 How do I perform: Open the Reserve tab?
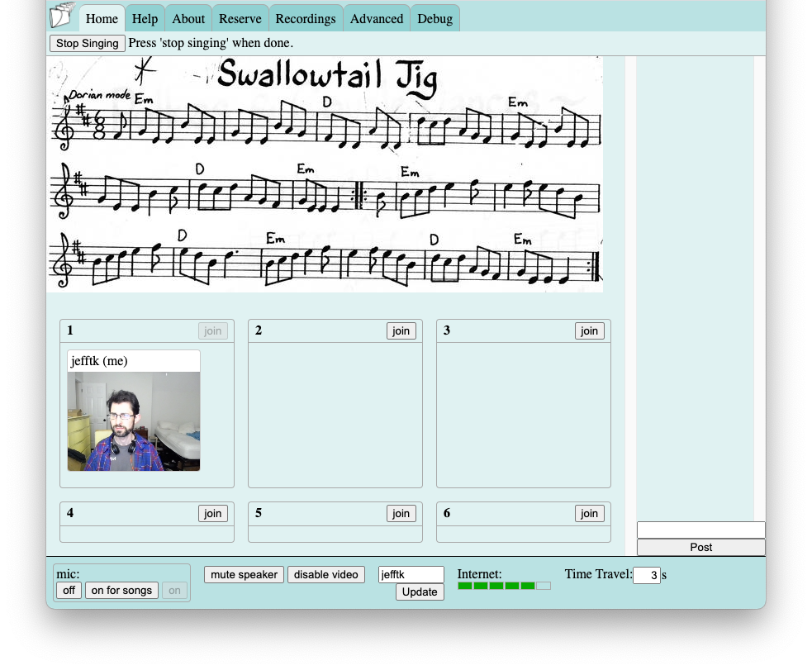tap(240, 19)
